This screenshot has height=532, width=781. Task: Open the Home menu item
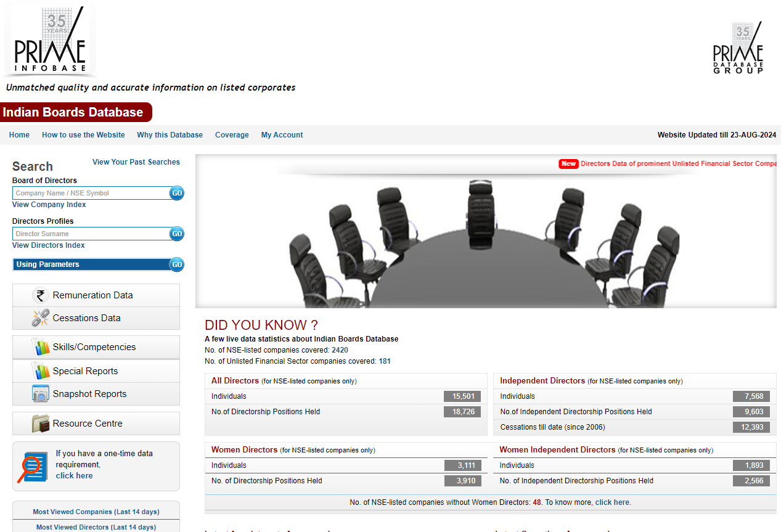[x=19, y=135]
